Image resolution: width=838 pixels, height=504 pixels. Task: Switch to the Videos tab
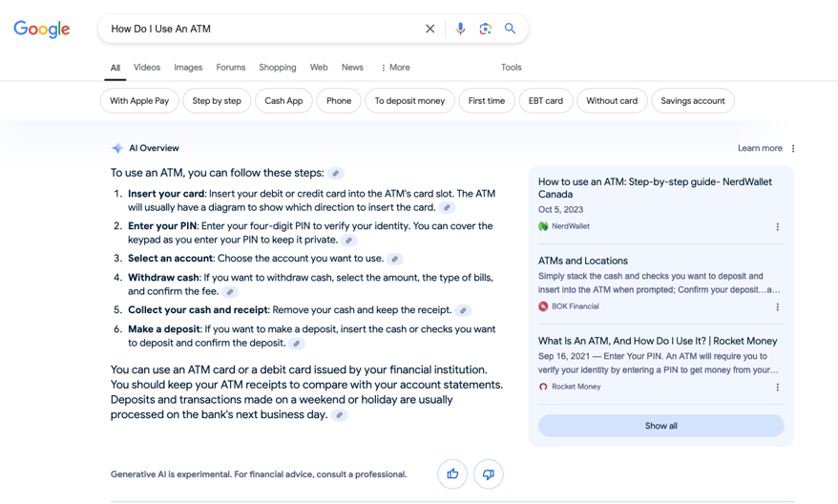tap(147, 68)
